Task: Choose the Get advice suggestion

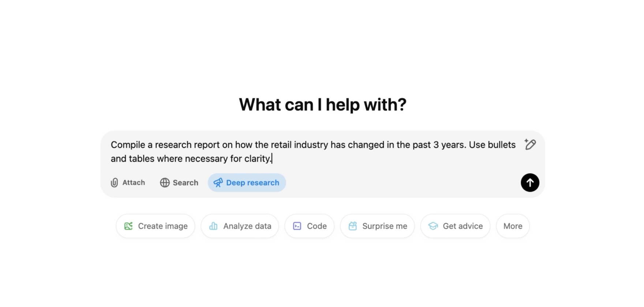Action: [455, 226]
